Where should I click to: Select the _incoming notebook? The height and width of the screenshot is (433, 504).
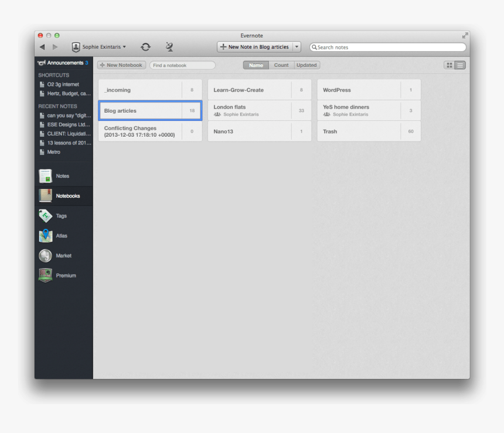coord(150,90)
